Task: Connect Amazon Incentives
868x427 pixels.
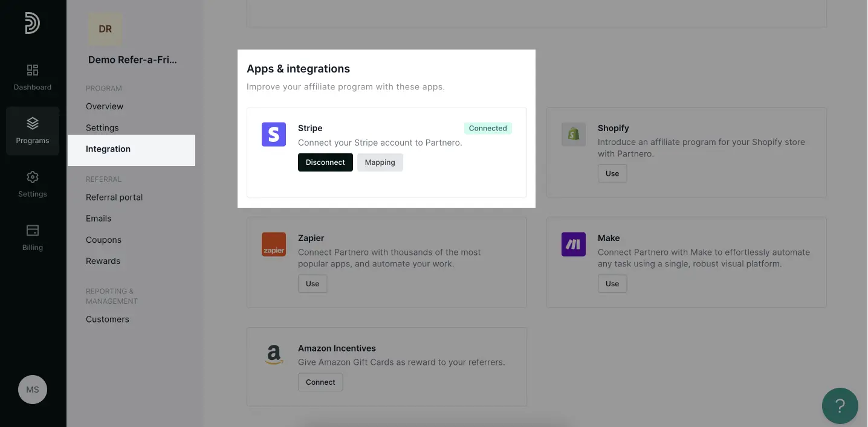Action: (x=320, y=382)
